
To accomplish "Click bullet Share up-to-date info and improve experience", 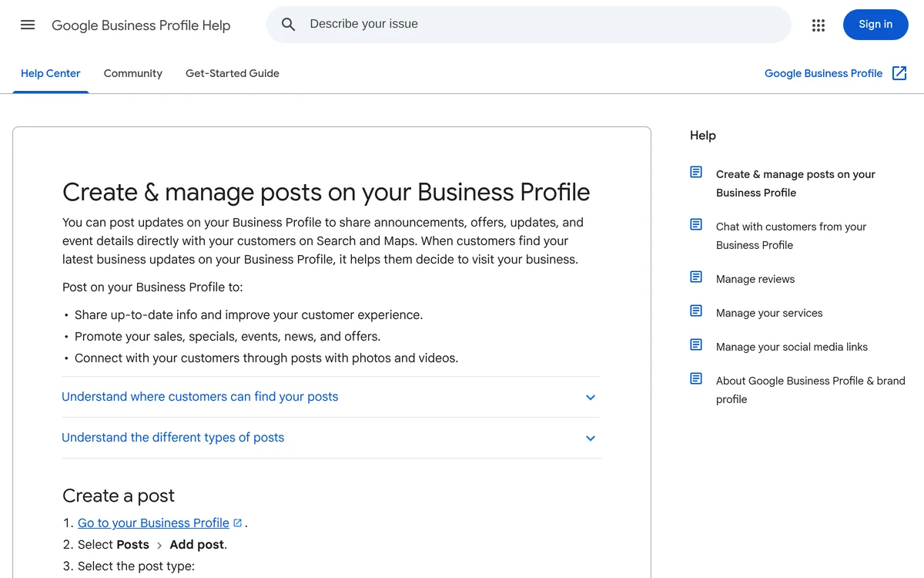I will pos(249,315).
